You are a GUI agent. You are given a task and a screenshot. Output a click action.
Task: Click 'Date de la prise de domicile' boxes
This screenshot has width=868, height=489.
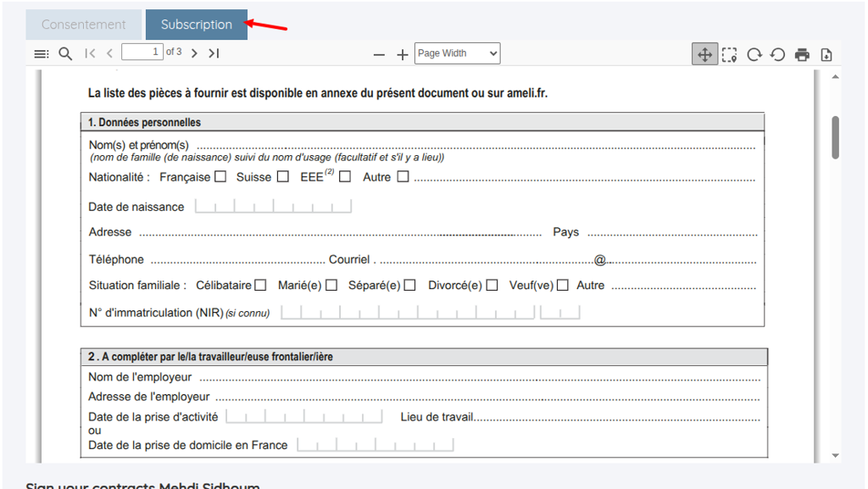click(x=376, y=444)
